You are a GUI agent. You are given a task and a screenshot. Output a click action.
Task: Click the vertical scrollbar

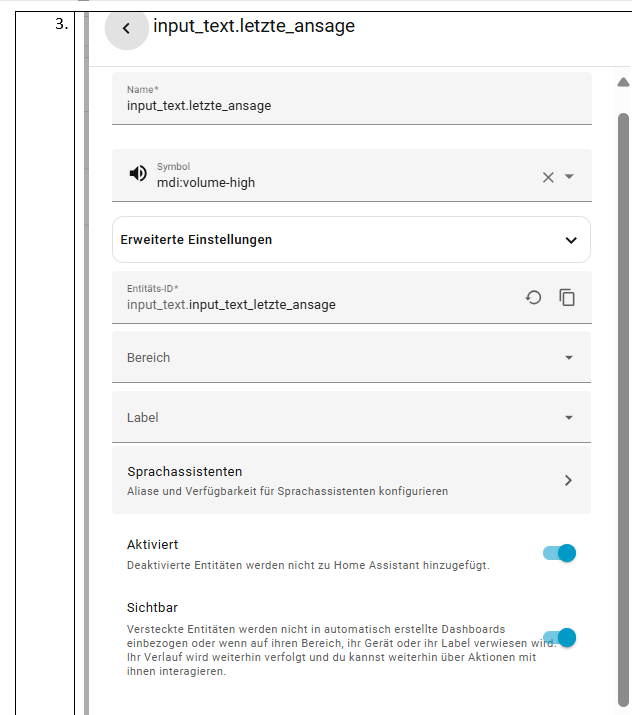pos(623,400)
